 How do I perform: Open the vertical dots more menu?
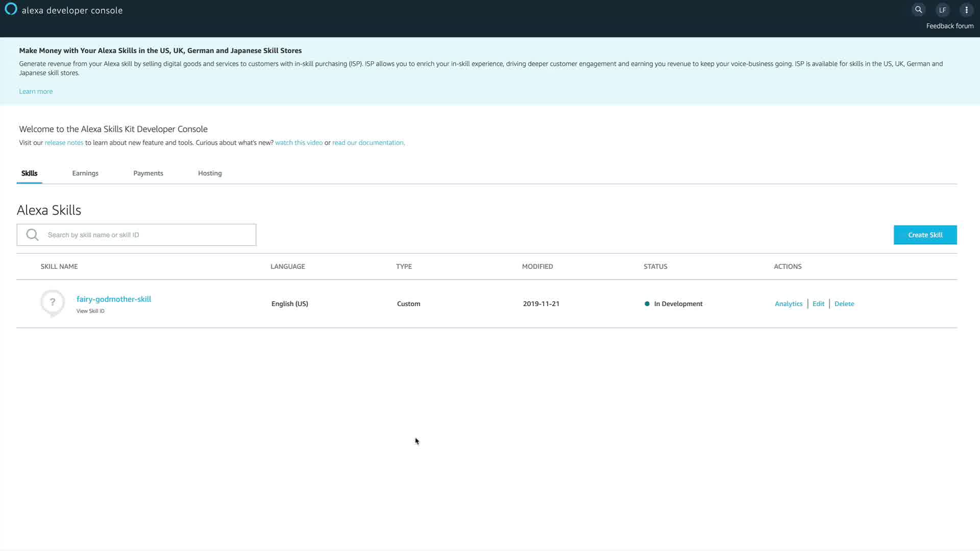pyautogui.click(x=966, y=10)
